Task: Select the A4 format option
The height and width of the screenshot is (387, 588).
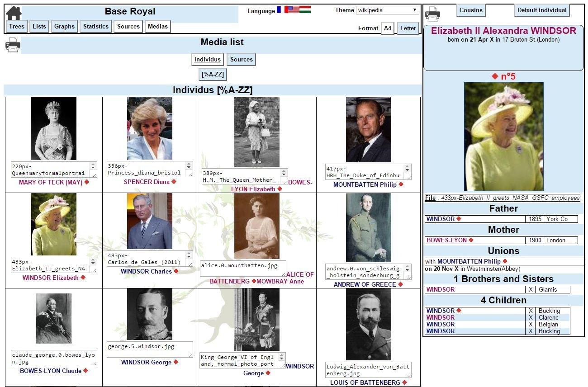Action: (388, 28)
